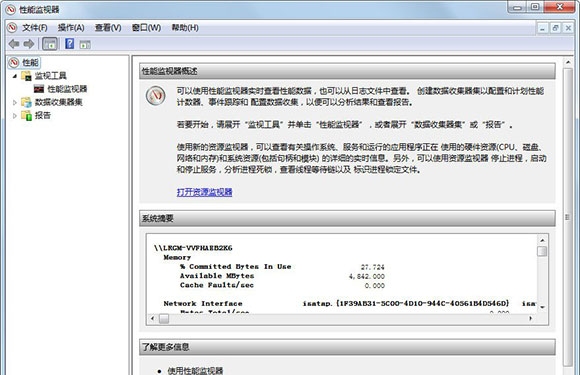The width and height of the screenshot is (580, 375).
Task: Select 性能监视器 in the tree
Action: pos(67,89)
